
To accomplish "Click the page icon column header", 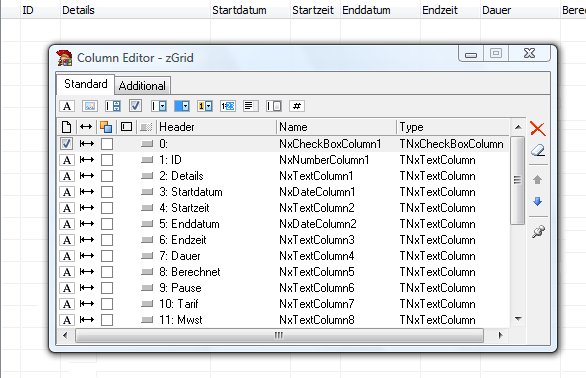I will [x=67, y=127].
